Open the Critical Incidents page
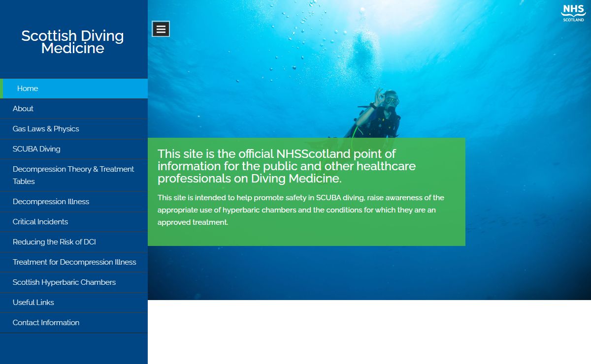 (74, 222)
